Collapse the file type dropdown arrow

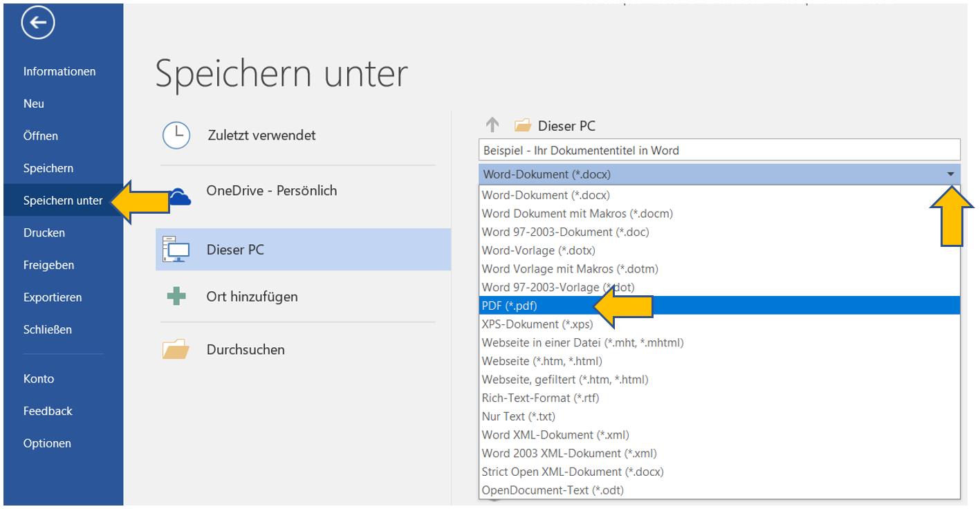click(952, 174)
